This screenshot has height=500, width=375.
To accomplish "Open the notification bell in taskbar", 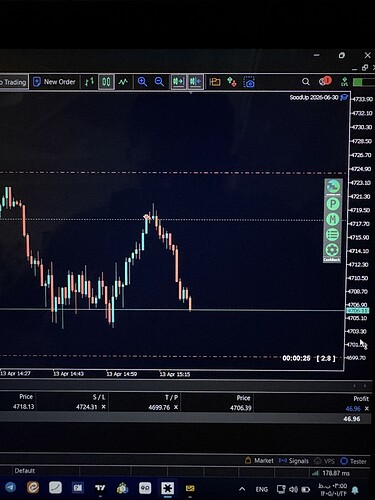I will point(355,490).
